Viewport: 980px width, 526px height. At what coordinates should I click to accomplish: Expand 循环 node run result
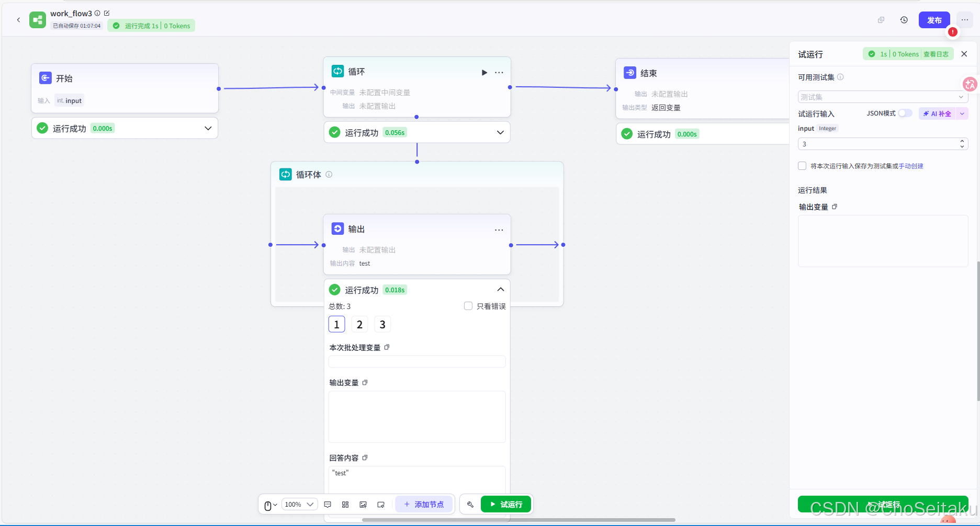click(x=500, y=132)
